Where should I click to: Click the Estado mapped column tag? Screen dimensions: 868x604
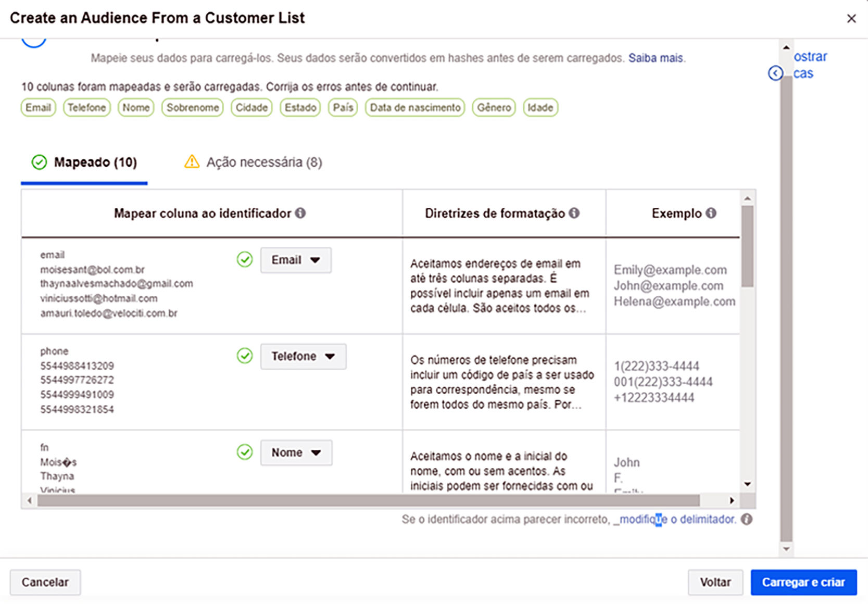click(x=300, y=107)
